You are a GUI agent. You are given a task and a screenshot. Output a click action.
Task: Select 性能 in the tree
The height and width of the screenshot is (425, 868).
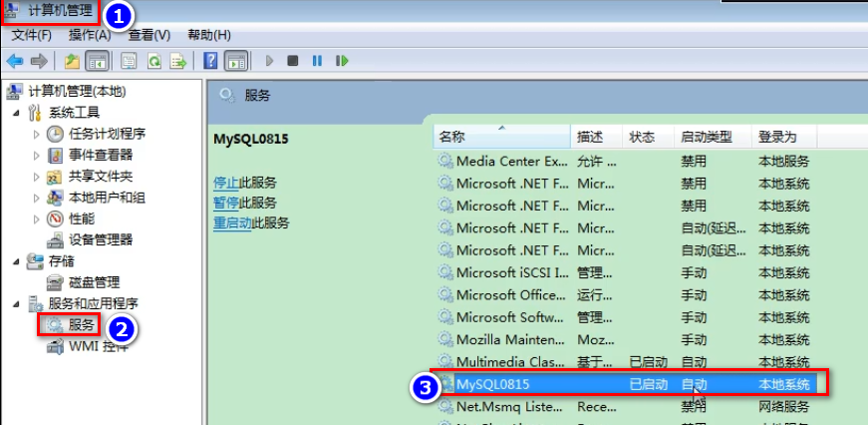click(82, 218)
